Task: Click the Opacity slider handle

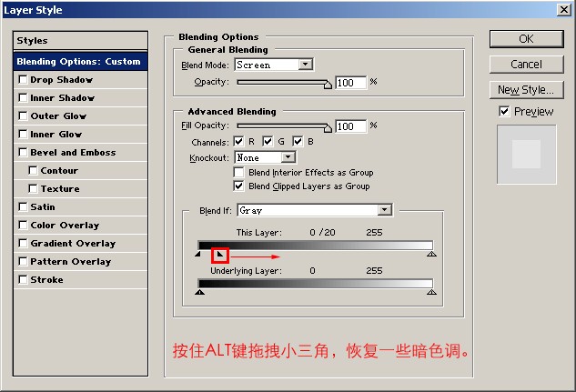Action: pos(328,84)
